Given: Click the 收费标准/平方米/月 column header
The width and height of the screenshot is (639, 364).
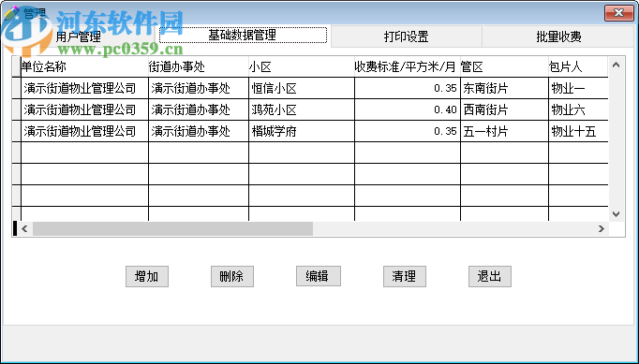Looking at the screenshot, I should (408, 66).
